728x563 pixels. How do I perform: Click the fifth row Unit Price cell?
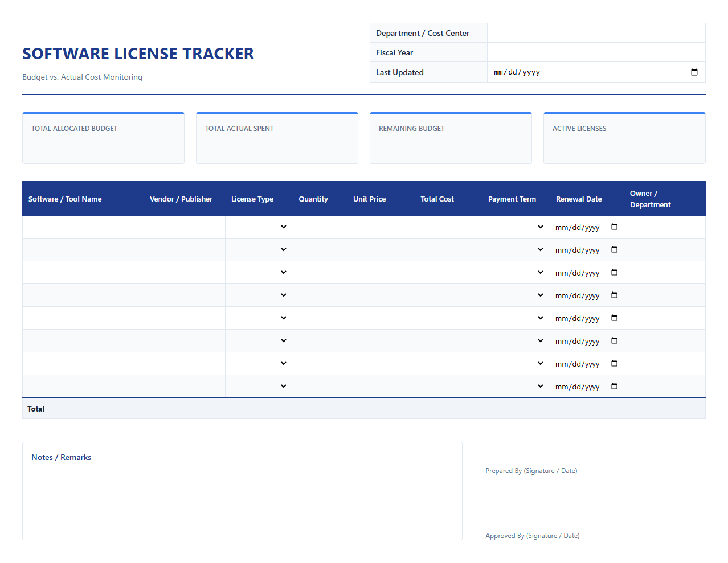point(381,318)
